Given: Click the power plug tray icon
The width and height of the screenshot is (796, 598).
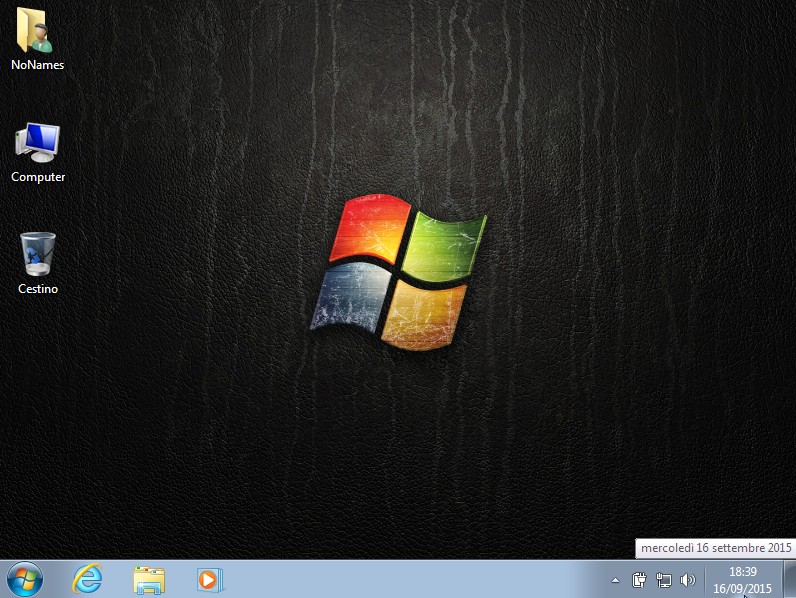Looking at the screenshot, I should click(639, 580).
